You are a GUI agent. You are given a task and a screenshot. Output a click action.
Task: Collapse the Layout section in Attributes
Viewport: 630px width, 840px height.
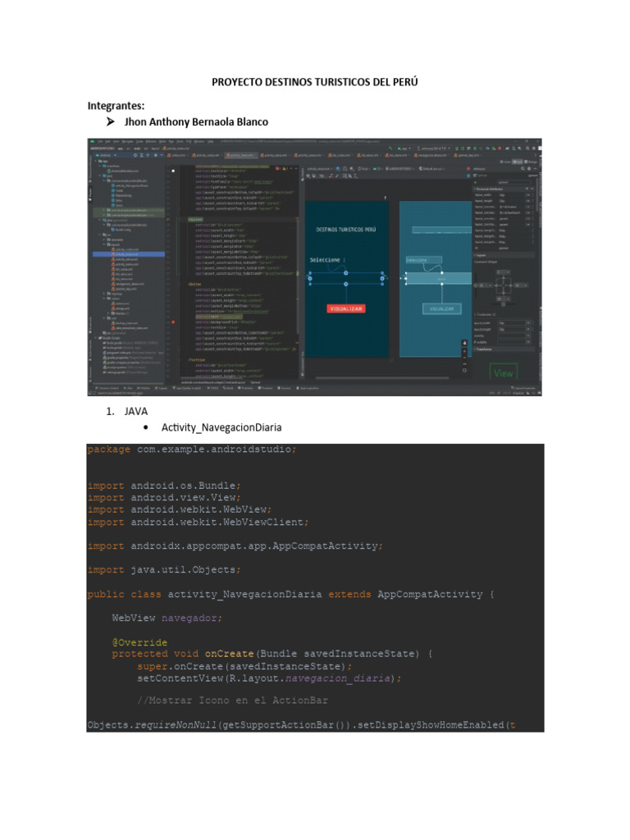(475, 255)
